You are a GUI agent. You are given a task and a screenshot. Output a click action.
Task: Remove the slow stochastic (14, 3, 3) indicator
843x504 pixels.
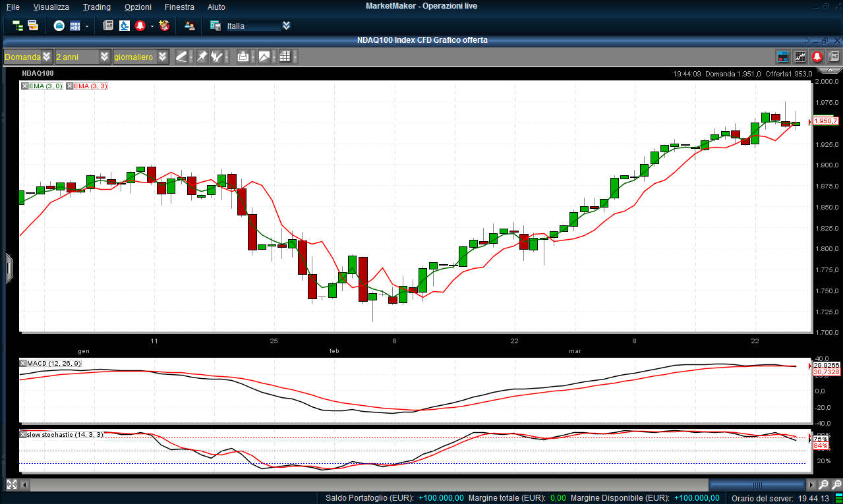coord(23,435)
